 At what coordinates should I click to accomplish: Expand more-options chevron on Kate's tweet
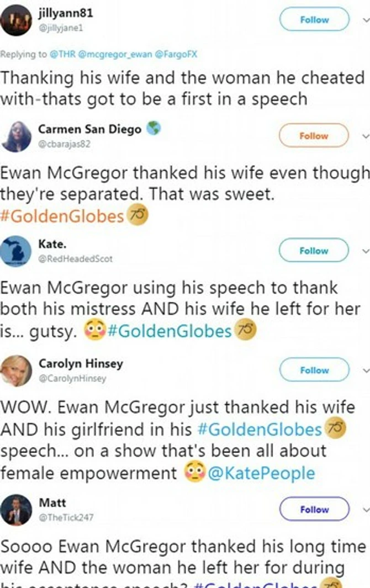(366, 251)
